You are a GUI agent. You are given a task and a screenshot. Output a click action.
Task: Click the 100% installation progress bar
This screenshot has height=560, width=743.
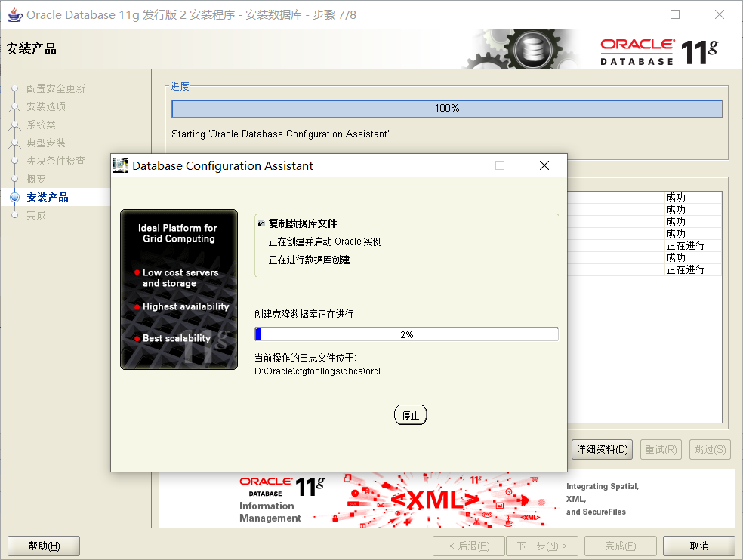click(x=447, y=109)
